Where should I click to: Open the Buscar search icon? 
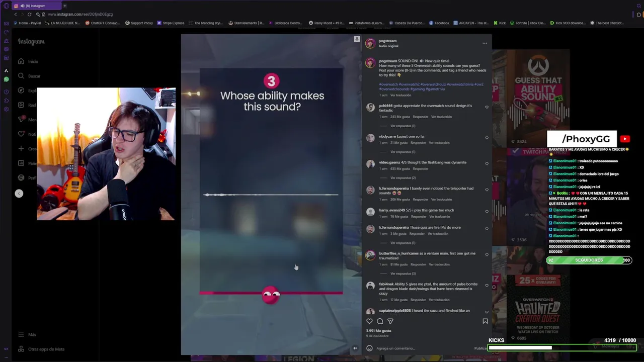click(x=21, y=76)
